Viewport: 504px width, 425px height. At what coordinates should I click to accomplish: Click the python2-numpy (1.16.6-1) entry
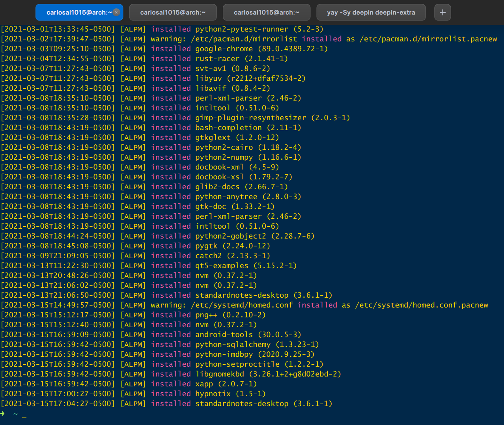coord(248,157)
